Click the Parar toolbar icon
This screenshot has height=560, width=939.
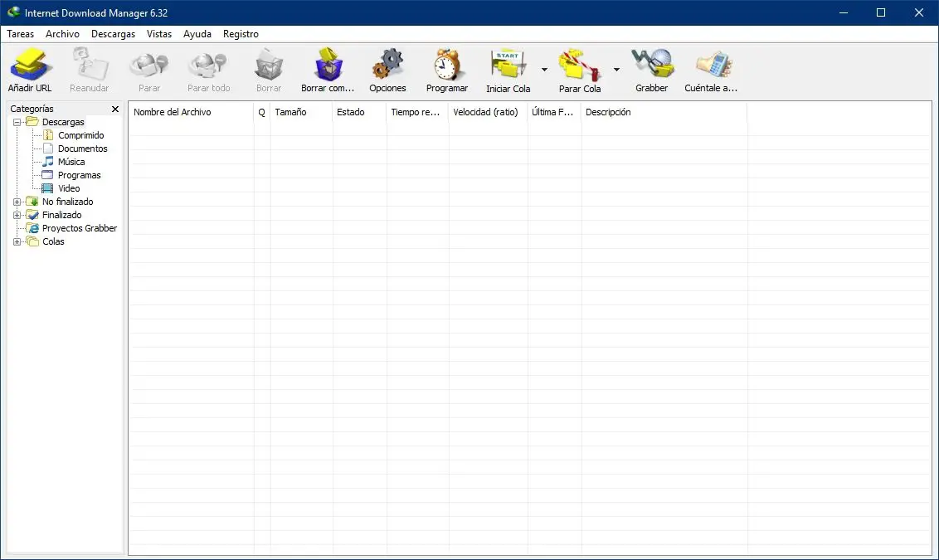pyautogui.click(x=149, y=65)
